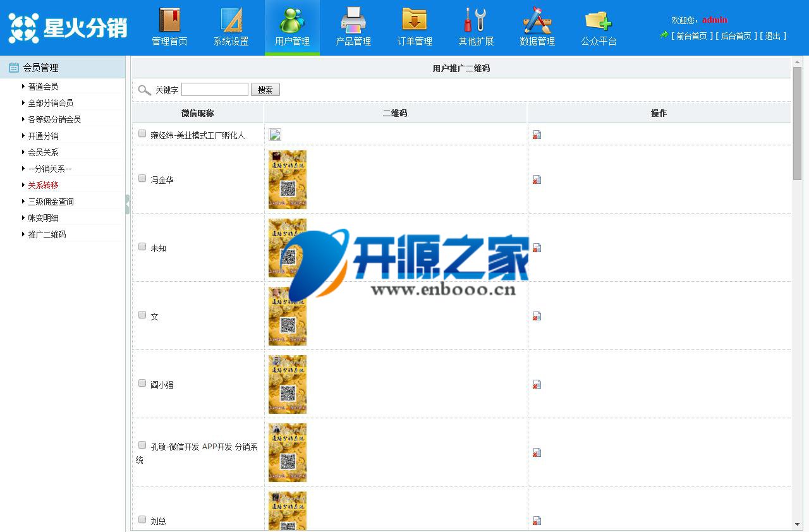The height and width of the screenshot is (532, 809).
Task: Delete QR code for 阎小强
Action: point(537,384)
